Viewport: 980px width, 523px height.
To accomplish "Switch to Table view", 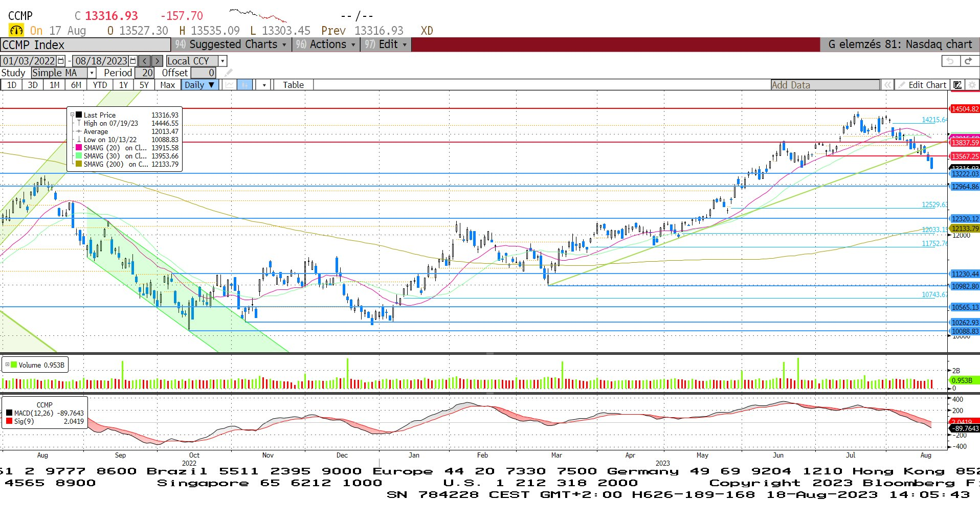I will point(293,85).
